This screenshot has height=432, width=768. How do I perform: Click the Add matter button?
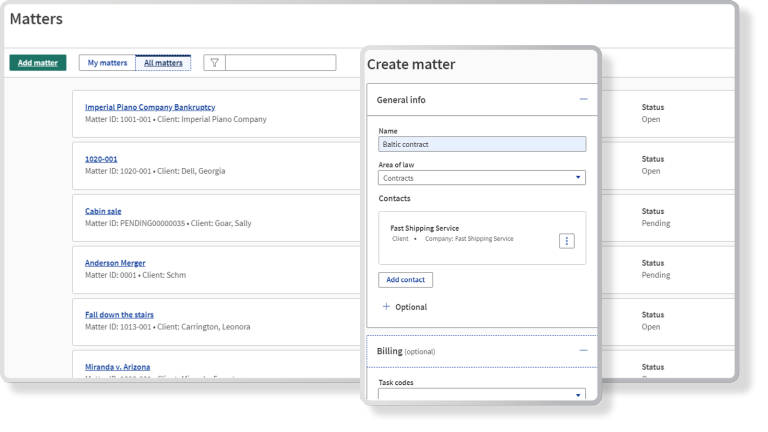coord(38,63)
